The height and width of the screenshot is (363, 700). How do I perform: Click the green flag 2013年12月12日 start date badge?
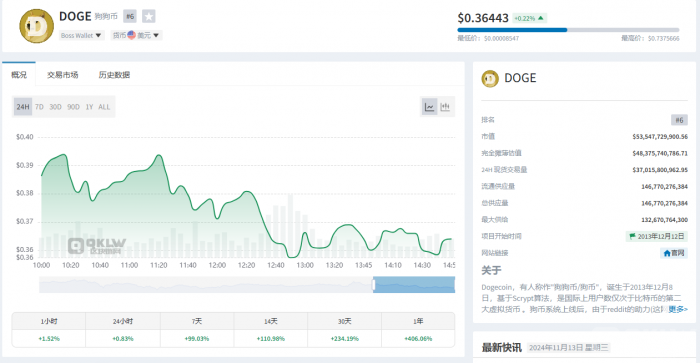click(x=656, y=236)
